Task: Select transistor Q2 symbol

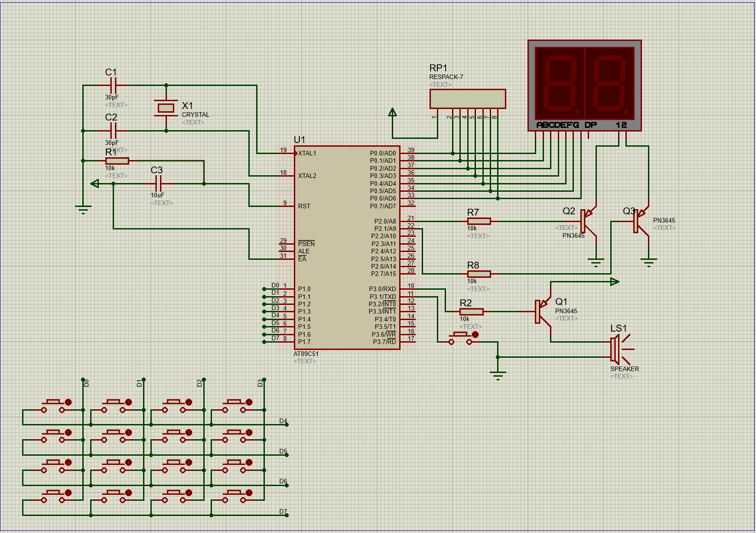Action: (588, 222)
